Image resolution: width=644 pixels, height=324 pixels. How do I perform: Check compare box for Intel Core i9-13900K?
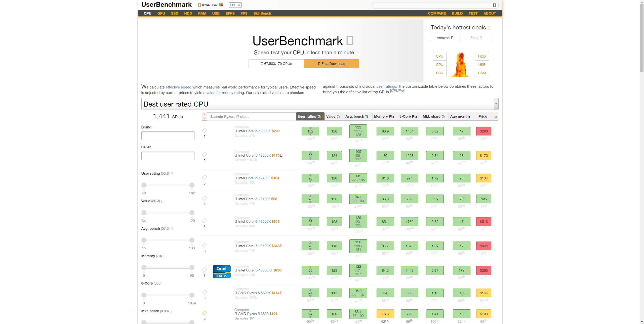(x=236, y=221)
